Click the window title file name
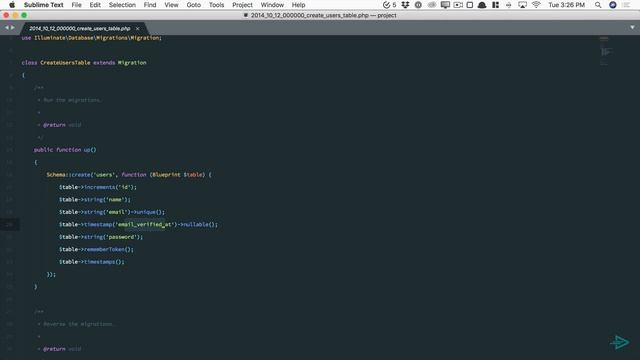640x360 pixels. 323,15
